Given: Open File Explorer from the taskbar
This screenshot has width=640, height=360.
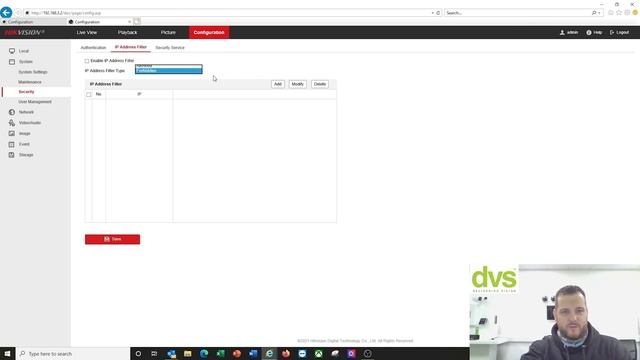Looking at the screenshot, I should point(188,353).
